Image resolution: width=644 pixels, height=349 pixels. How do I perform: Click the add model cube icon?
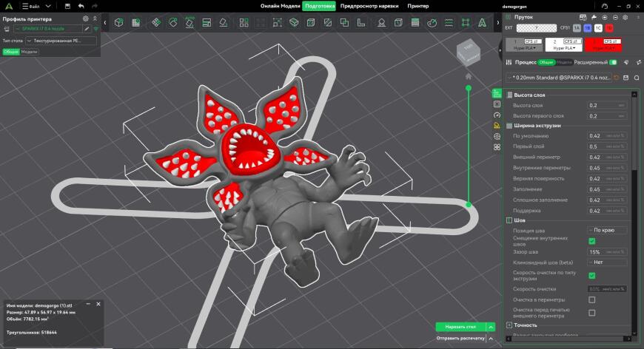(x=118, y=23)
